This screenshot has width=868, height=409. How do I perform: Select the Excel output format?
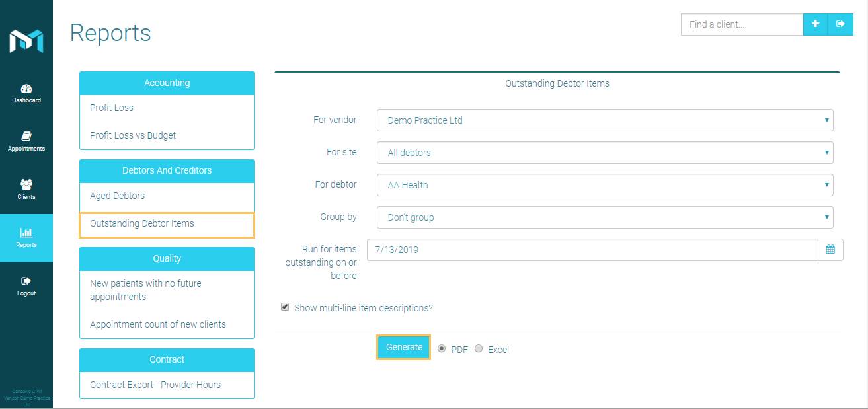pos(479,348)
